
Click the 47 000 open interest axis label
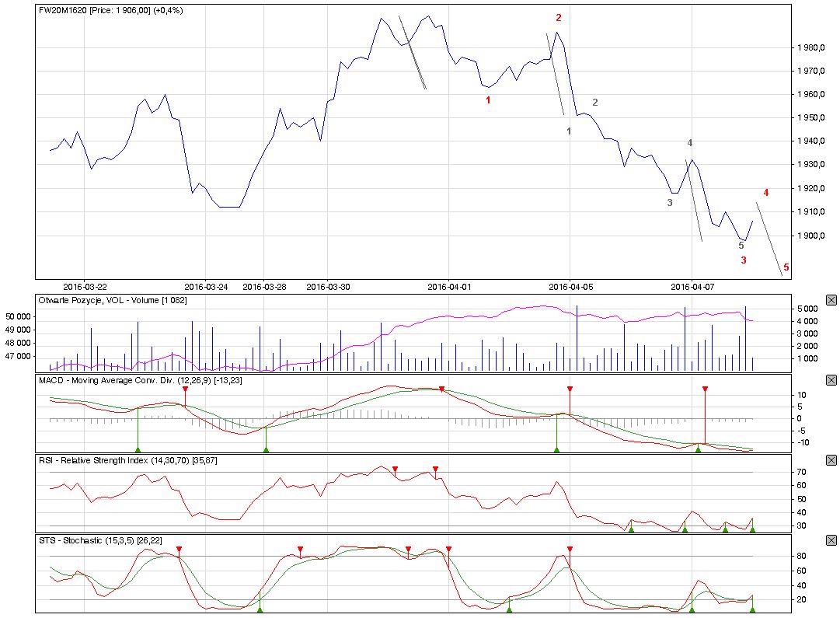pos(18,356)
